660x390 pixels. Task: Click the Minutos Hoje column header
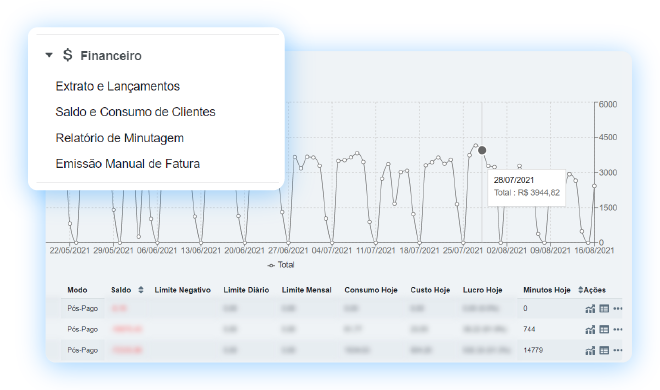pyautogui.click(x=547, y=290)
